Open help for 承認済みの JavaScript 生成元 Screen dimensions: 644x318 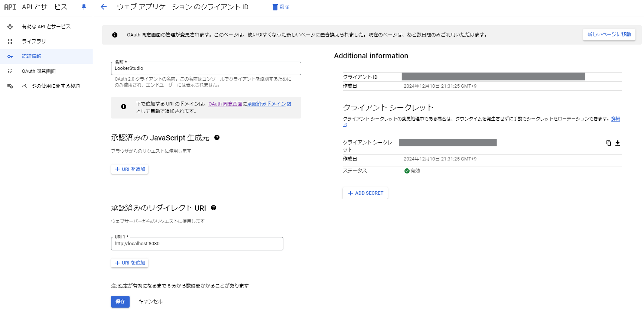point(217,137)
